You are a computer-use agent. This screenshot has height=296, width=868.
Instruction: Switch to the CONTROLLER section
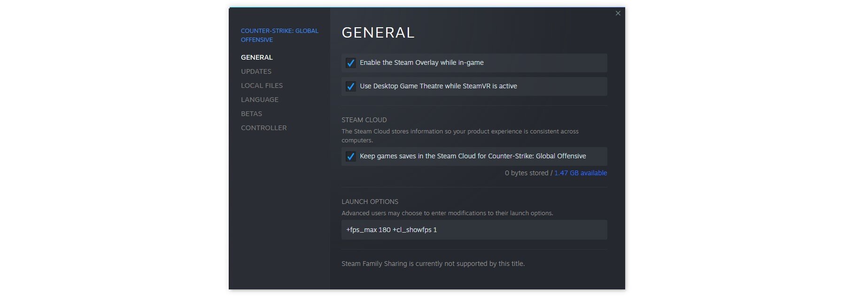click(x=263, y=128)
